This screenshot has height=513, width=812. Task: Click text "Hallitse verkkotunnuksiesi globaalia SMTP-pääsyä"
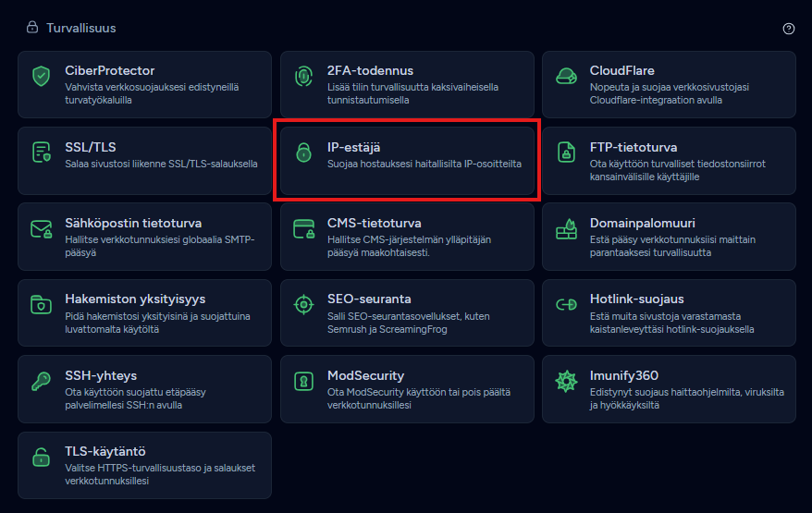coord(159,246)
